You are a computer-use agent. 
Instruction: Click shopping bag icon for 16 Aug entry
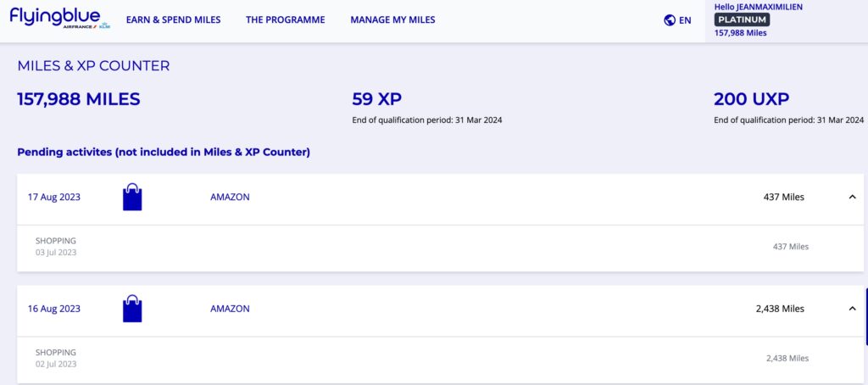[132, 309]
